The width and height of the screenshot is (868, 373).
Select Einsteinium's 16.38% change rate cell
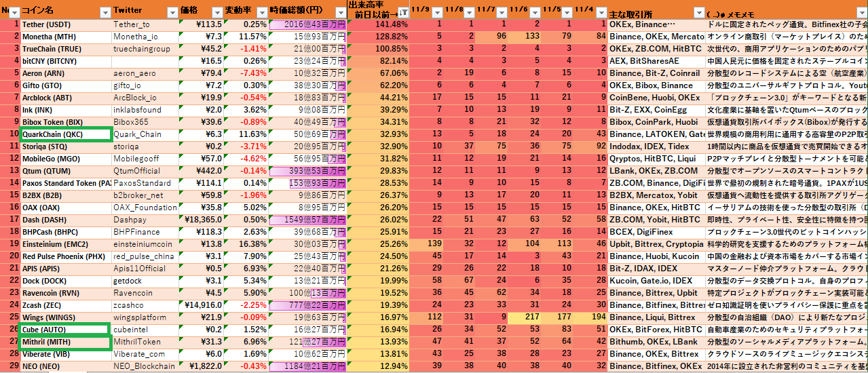coord(247,244)
